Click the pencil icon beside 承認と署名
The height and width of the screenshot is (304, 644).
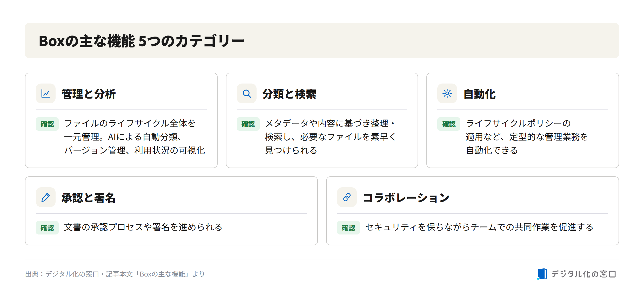(46, 197)
